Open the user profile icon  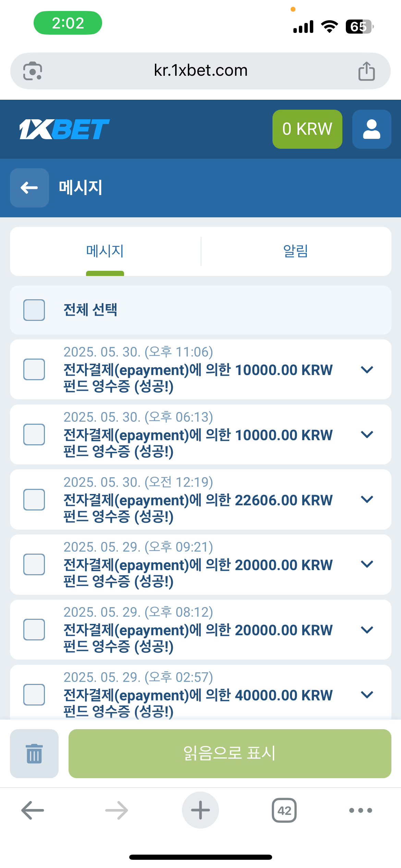[x=372, y=129]
